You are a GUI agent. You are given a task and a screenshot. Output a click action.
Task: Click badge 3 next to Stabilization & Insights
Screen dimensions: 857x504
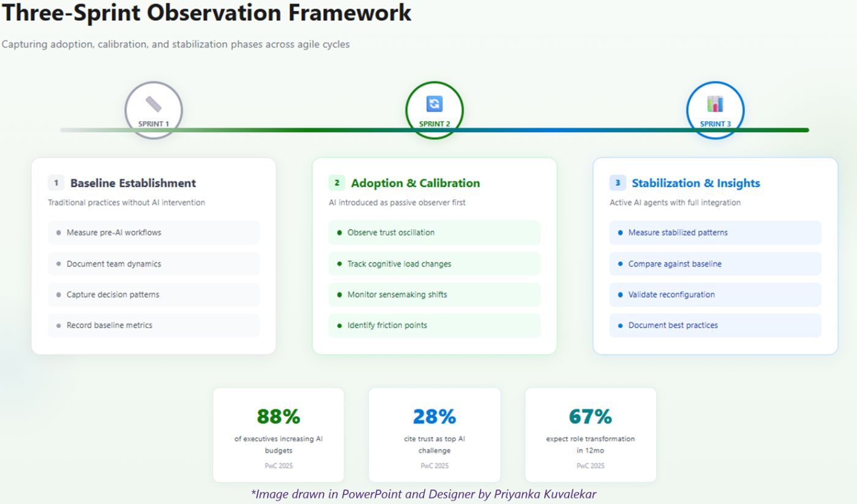click(617, 182)
